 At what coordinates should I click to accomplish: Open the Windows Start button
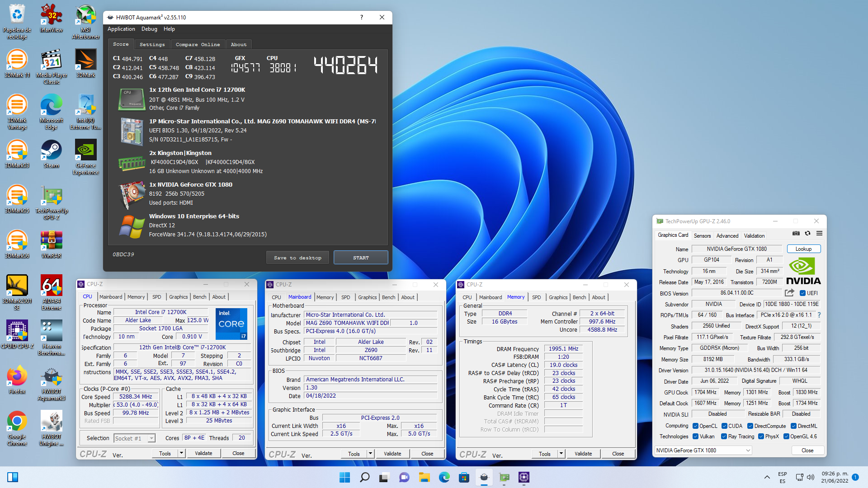tap(344, 477)
